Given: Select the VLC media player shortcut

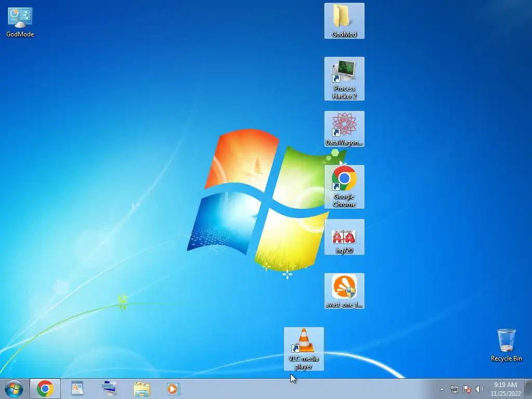Looking at the screenshot, I should pyautogui.click(x=303, y=349).
